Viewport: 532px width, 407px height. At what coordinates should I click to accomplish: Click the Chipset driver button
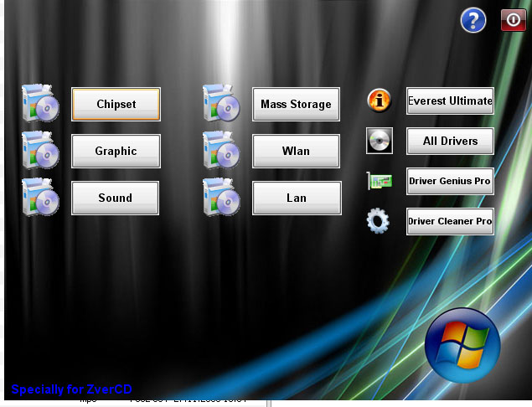(x=116, y=104)
